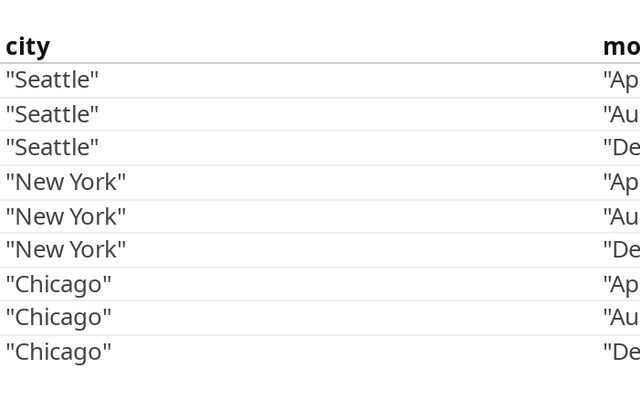
Task: Choose the "De" month cell for Chicago
Action: click(x=621, y=352)
